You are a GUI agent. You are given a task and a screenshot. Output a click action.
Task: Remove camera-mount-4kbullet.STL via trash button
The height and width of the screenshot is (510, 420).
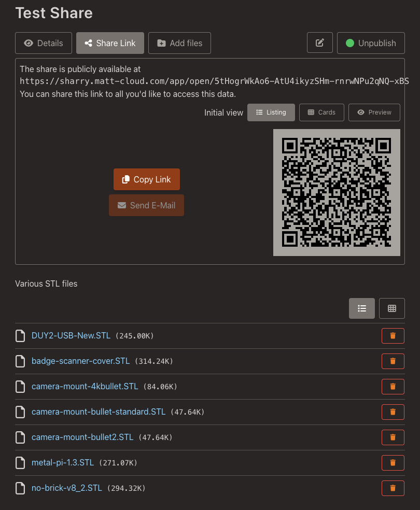click(x=393, y=387)
